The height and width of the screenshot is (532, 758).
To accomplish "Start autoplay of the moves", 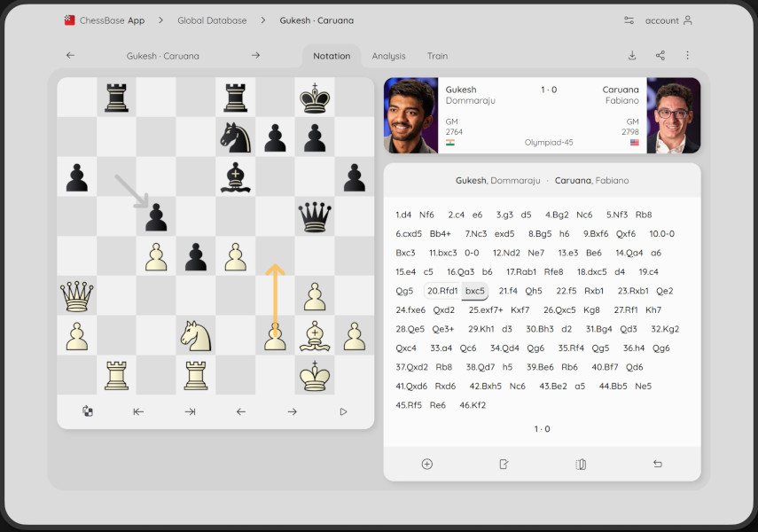I will click(x=343, y=411).
